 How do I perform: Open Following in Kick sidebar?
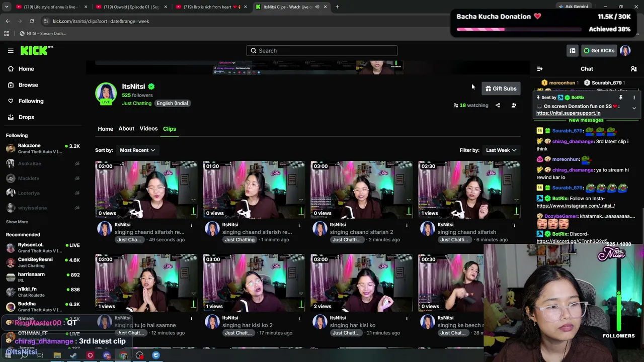(31, 101)
